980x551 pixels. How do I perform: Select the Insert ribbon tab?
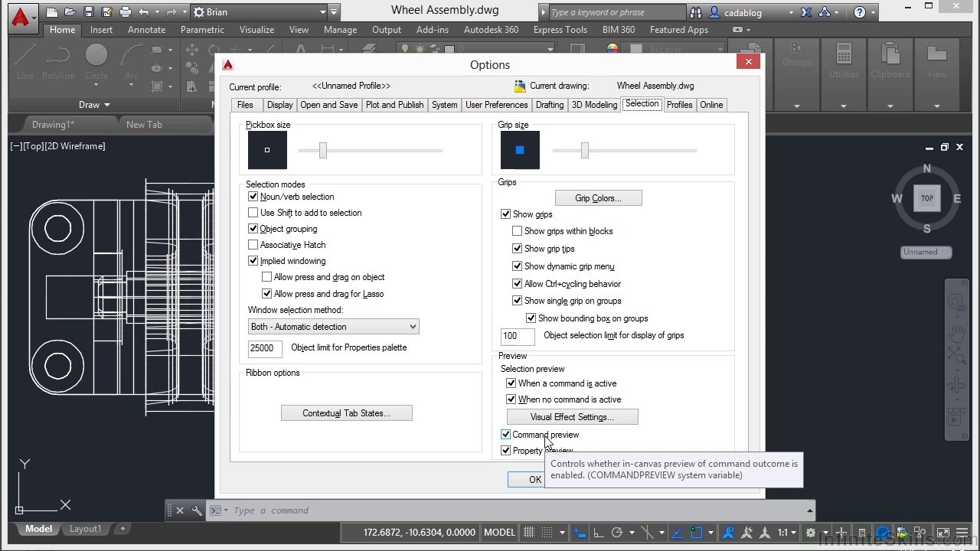point(101,30)
